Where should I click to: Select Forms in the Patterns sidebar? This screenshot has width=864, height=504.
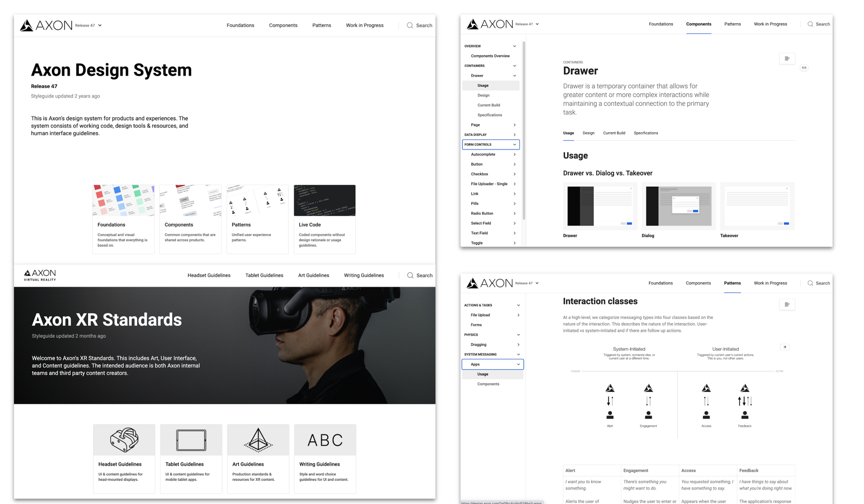pos(476,325)
